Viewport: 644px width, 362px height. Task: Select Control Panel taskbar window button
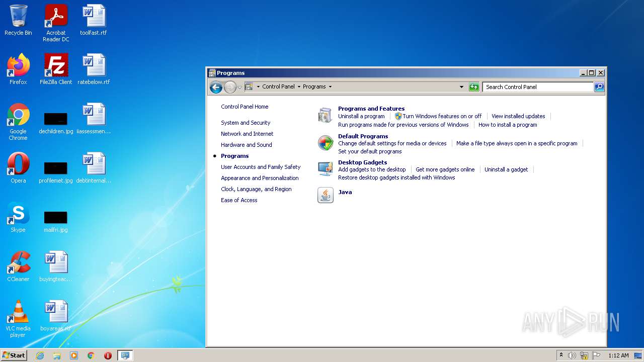(x=125, y=355)
